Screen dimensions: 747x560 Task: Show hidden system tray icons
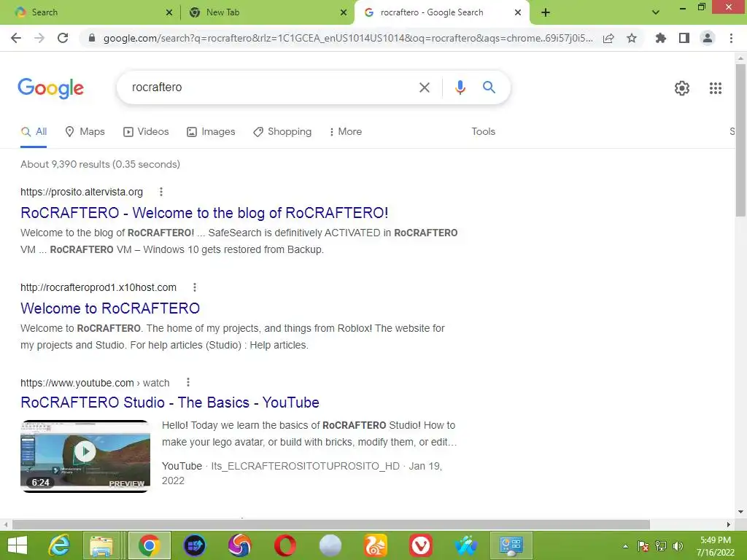pos(625,546)
